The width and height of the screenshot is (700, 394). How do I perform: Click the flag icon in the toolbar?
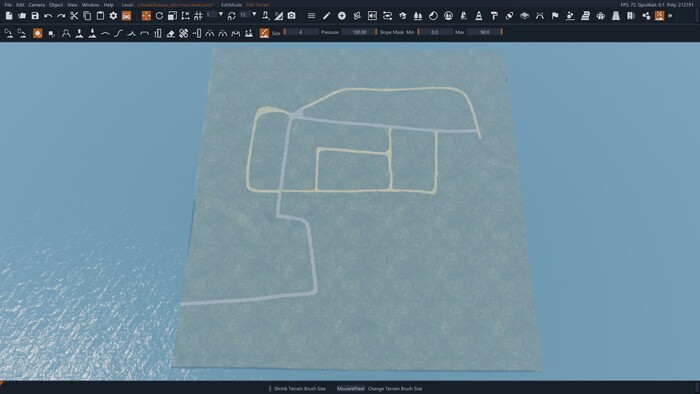(555, 16)
